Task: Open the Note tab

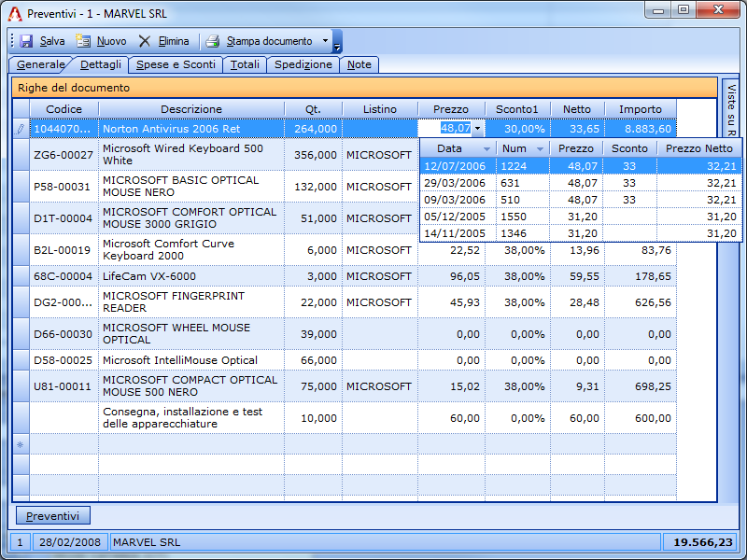Action: click(x=359, y=64)
